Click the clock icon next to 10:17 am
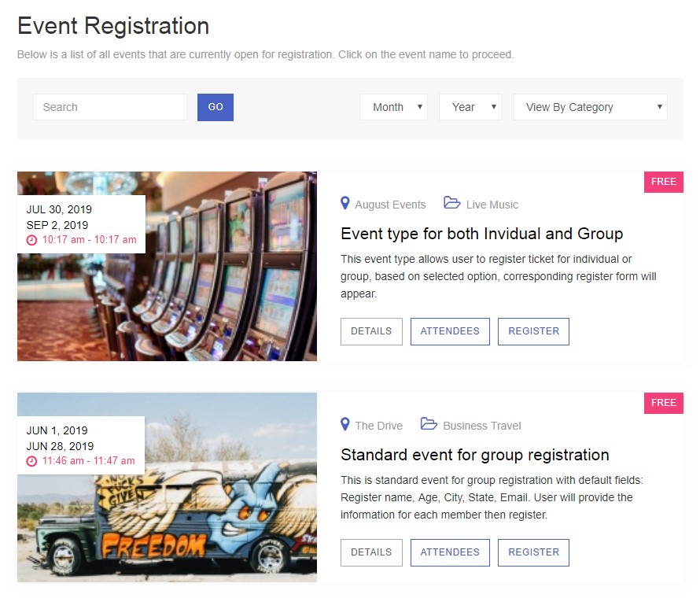This screenshot has width=700, height=598. (x=31, y=240)
